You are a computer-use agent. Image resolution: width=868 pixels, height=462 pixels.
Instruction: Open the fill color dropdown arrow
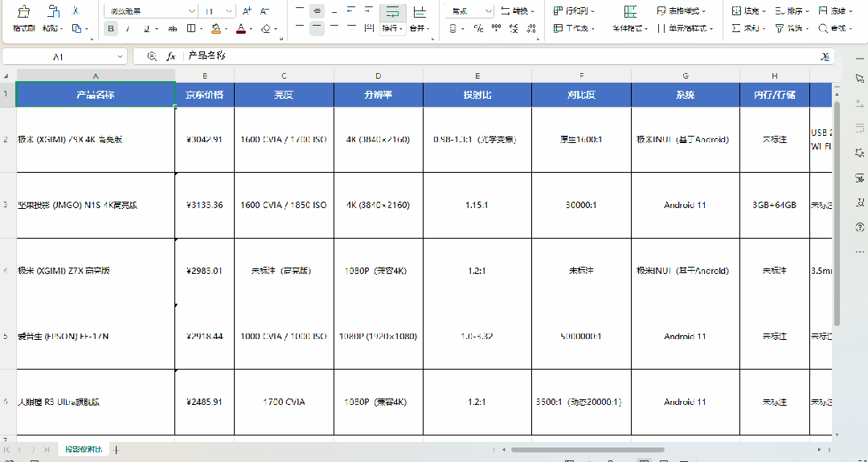pyautogui.click(x=227, y=29)
